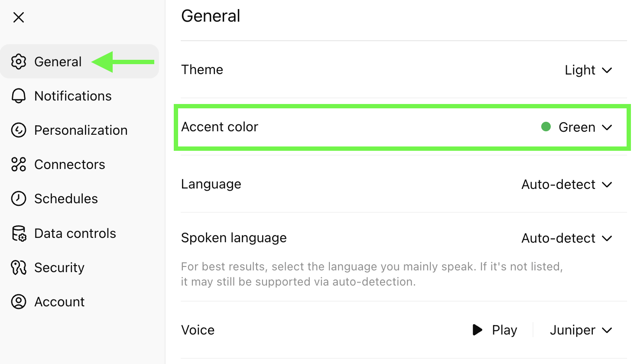Switch to the Security settings tab

(59, 267)
